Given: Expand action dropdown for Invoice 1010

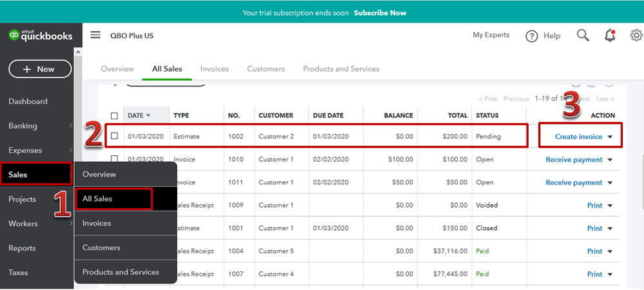Looking at the screenshot, I should pyautogui.click(x=610, y=160).
